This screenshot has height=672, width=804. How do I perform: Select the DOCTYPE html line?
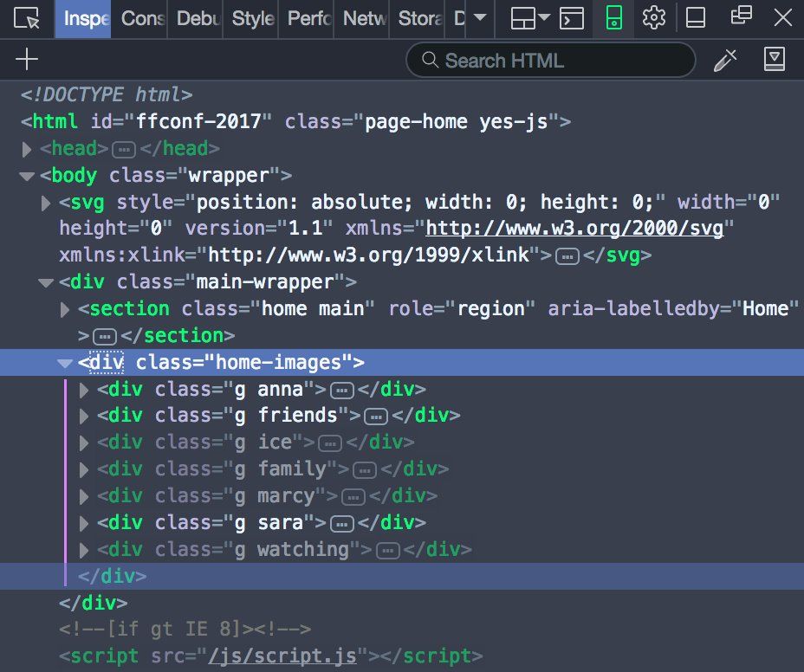tap(107, 95)
